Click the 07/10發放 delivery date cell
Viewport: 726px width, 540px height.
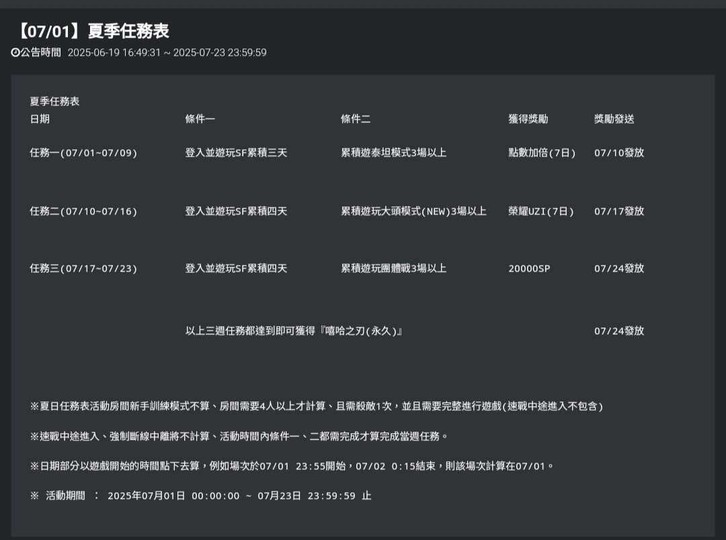point(619,153)
